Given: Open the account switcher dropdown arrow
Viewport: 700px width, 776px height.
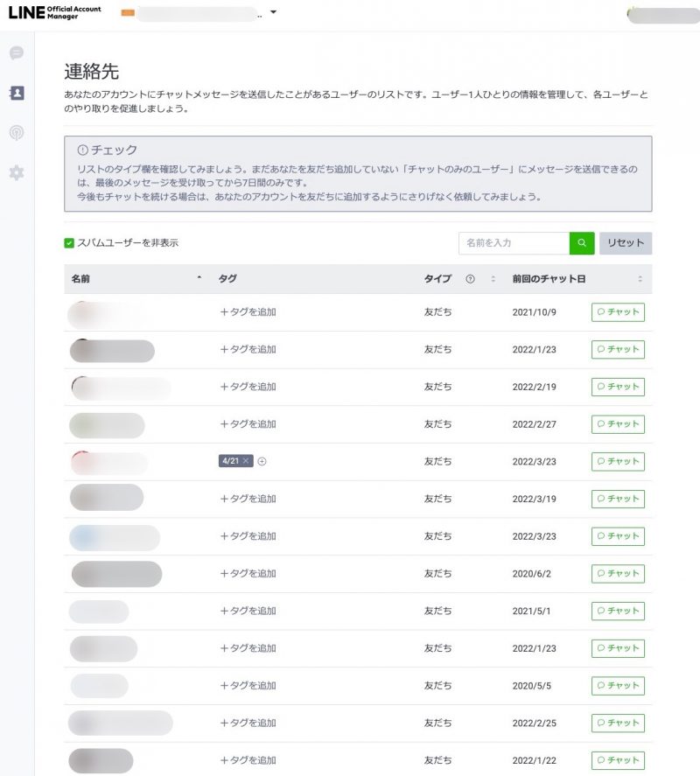Looking at the screenshot, I should click(x=274, y=13).
